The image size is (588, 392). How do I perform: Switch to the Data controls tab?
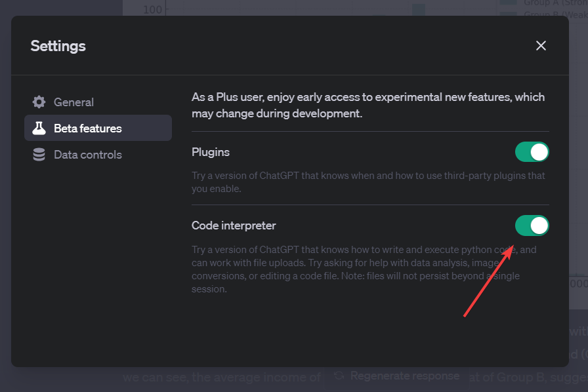tap(98, 155)
